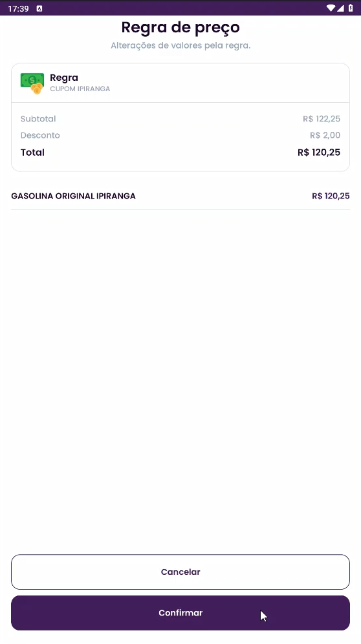Tap the bold Total label
The width and height of the screenshot is (361, 644).
point(32,153)
